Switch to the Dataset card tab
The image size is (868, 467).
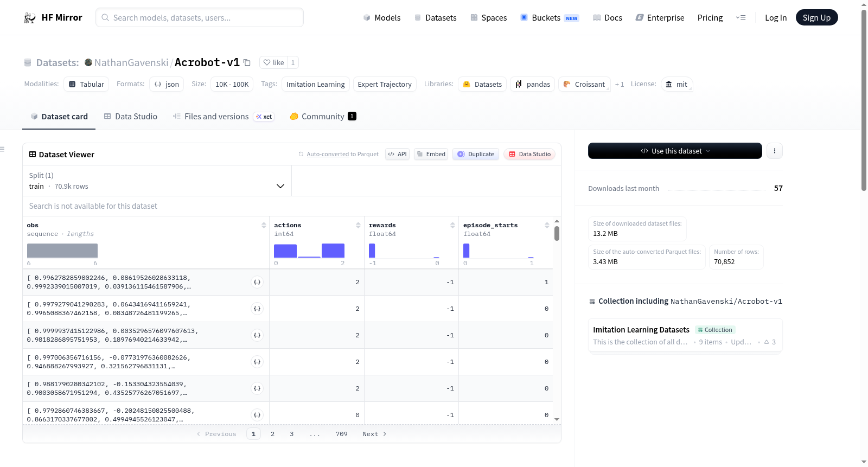(x=59, y=117)
